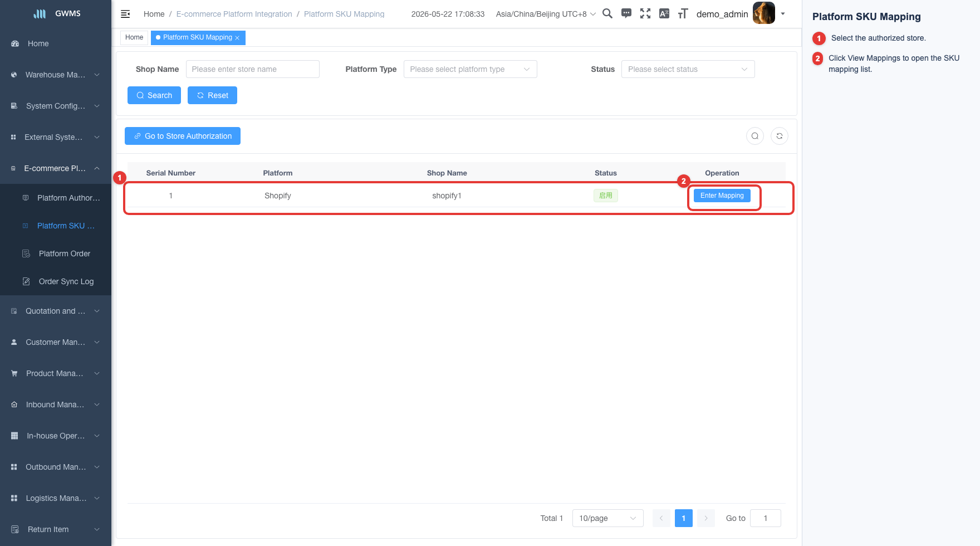Click the shopify1 shop name cell

point(447,196)
